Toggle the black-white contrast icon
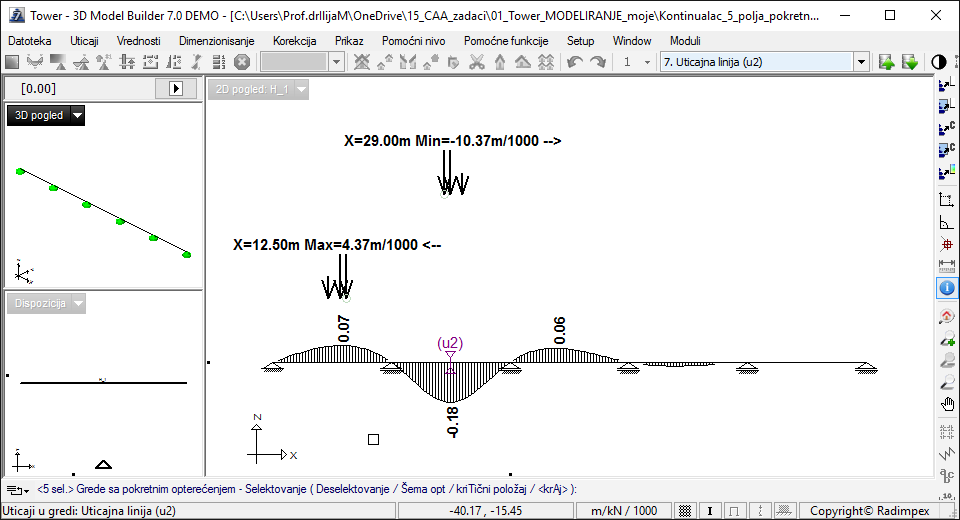This screenshot has width=960, height=520. (939, 62)
